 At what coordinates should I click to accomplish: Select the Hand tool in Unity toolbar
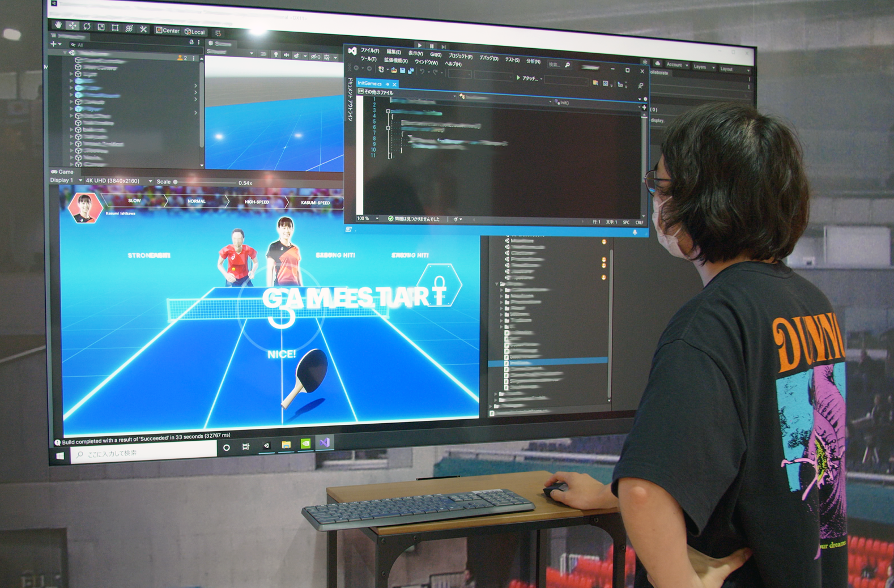tap(58, 25)
